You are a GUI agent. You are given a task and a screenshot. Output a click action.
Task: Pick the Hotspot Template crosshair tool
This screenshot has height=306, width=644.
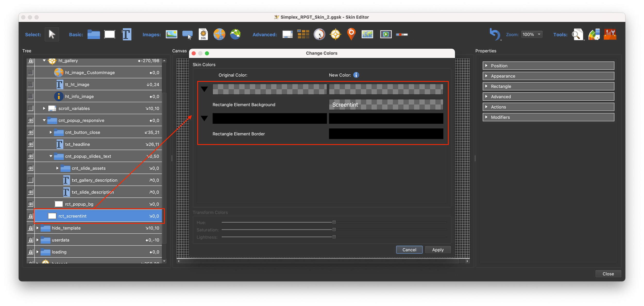click(x=335, y=34)
